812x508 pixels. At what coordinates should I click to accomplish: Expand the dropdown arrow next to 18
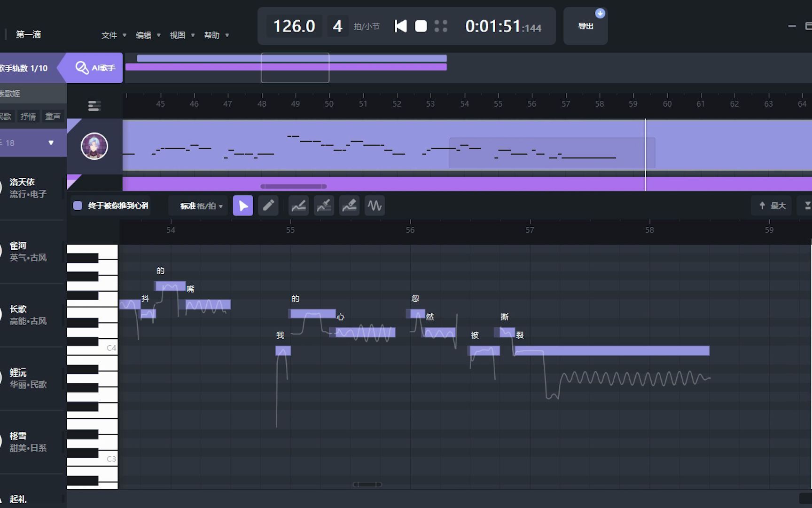point(51,143)
